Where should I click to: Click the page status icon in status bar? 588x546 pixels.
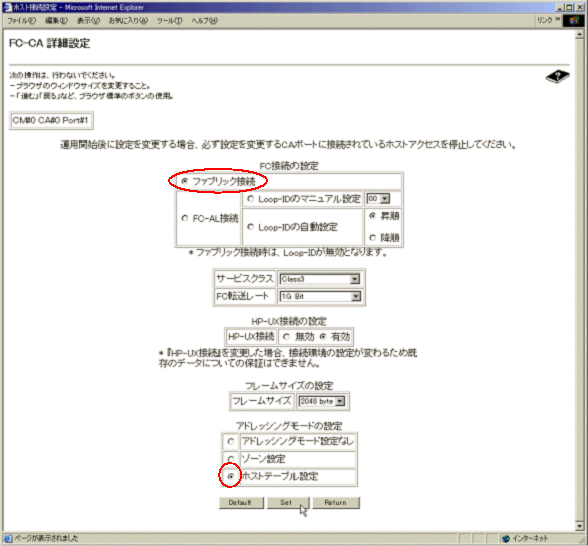[8, 538]
